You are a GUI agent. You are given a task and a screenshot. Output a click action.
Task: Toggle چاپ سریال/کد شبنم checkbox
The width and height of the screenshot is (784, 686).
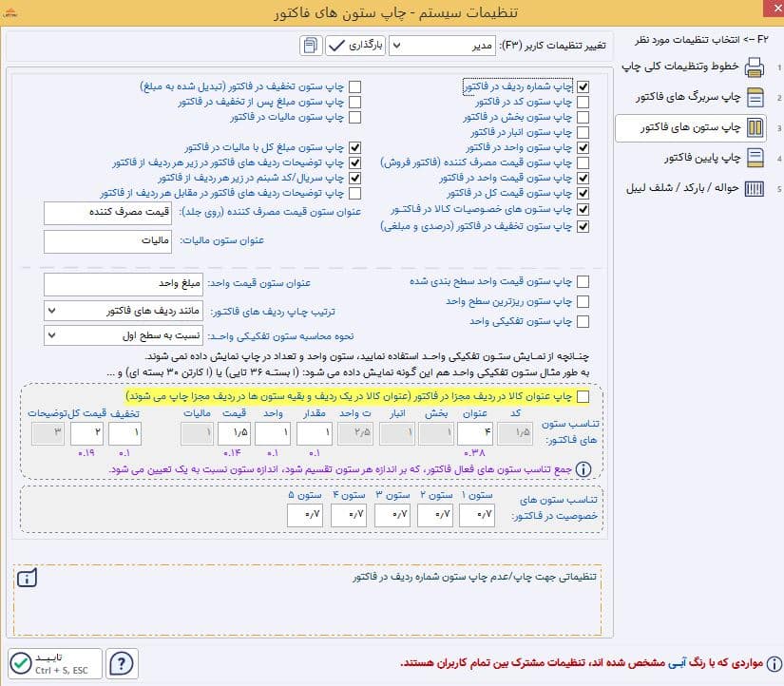click(x=354, y=178)
